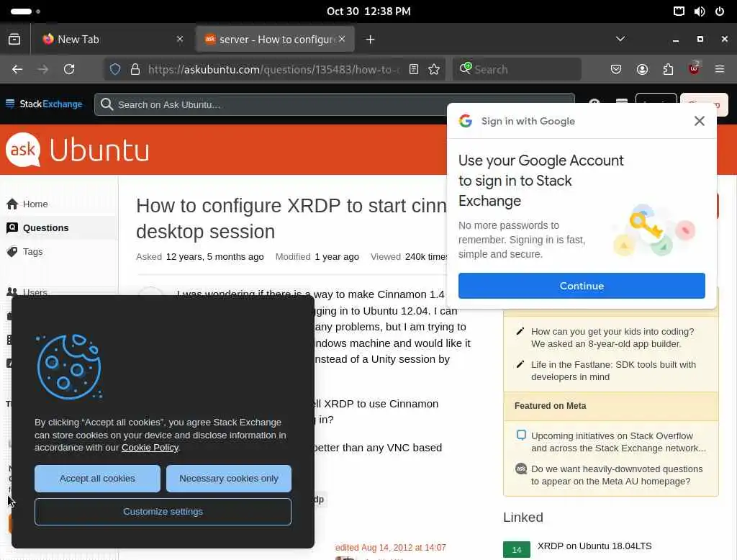Viewport: 737px width, 560px height.
Task: Go back with the browser back arrow
Action: 17,70
